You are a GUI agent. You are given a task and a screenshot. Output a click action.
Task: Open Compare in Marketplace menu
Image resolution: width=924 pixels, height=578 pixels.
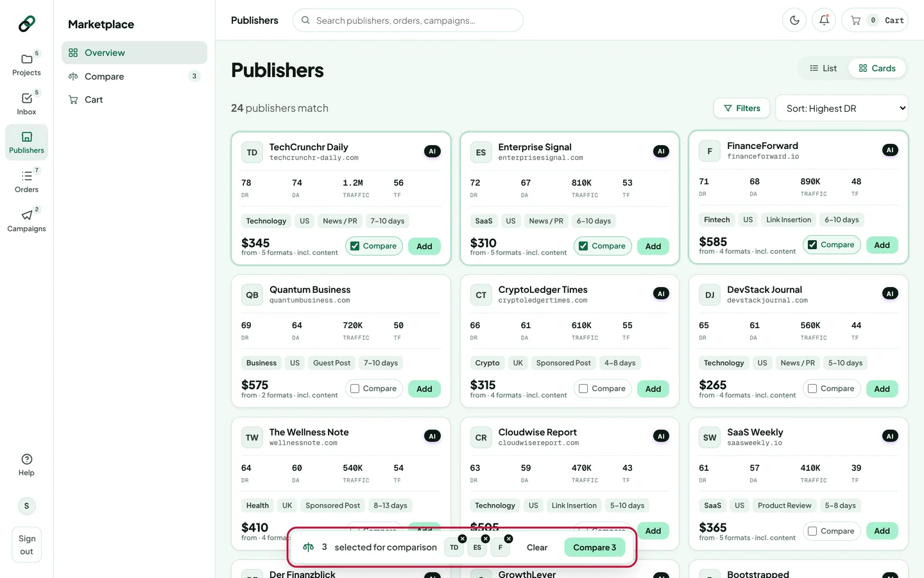click(x=134, y=76)
